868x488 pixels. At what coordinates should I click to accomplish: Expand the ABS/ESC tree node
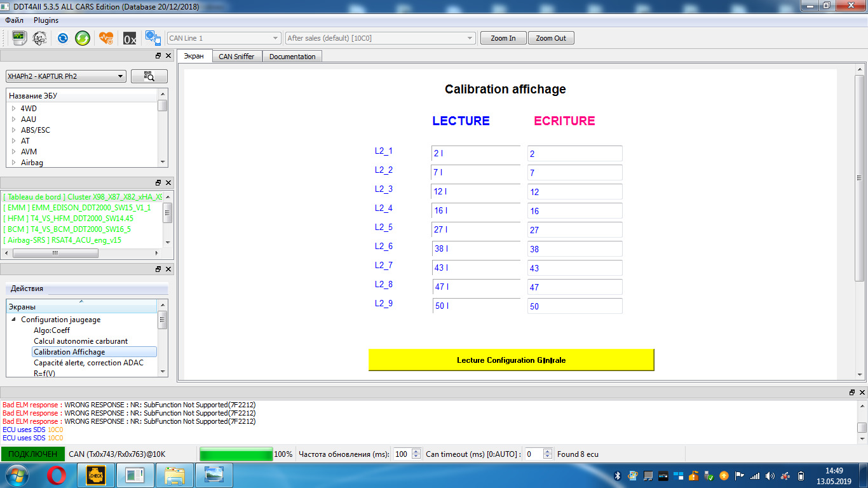click(13, 130)
